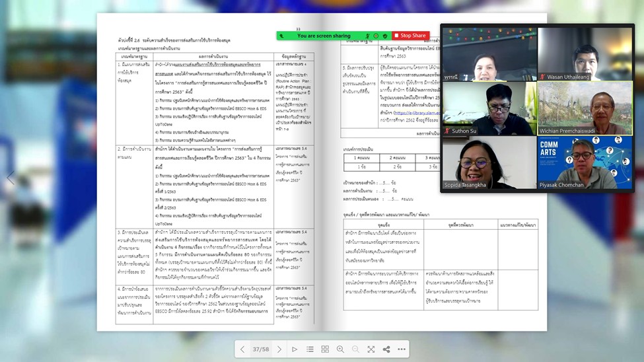Zoom in with the magnifier plus icon
Image resolution: width=644 pixels, height=362 pixels.
click(340, 349)
